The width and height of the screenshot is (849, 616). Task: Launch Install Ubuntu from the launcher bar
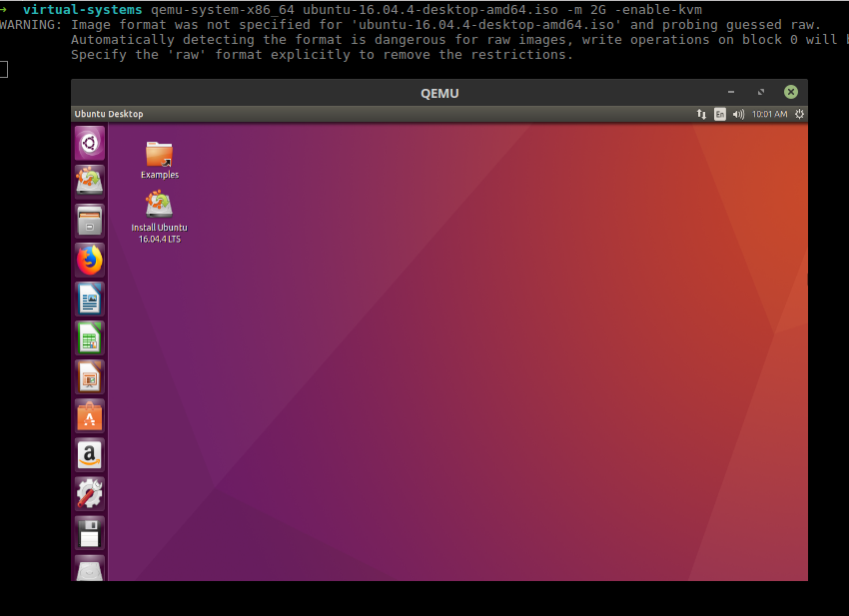point(89,182)
